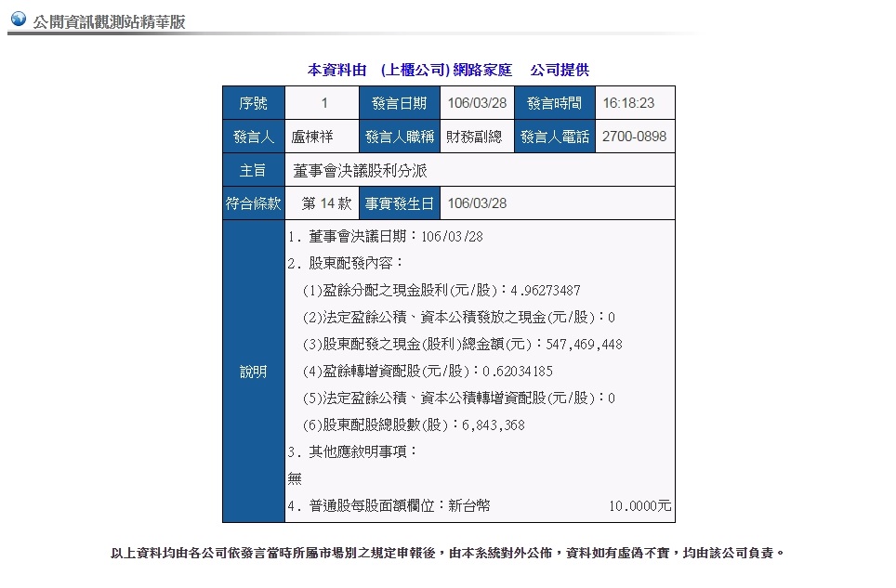896x588 pixels.
Task: Select the spokesperson name 盧棟祥
Action: 312,137
